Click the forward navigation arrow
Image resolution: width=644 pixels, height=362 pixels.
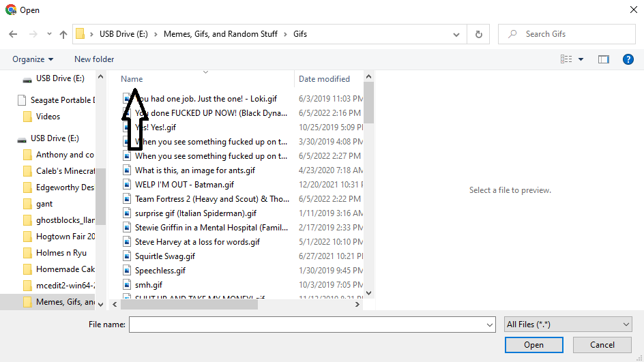(33, 34)
